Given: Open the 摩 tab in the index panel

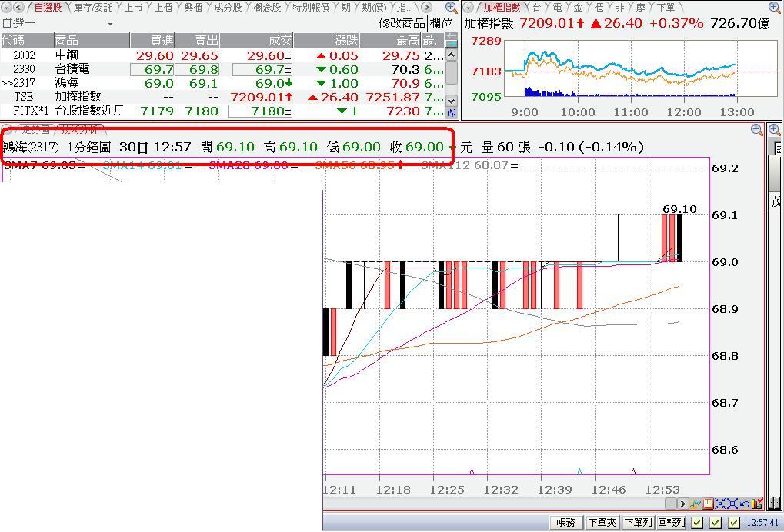Looking at the screenshot, I should [640, 7].
